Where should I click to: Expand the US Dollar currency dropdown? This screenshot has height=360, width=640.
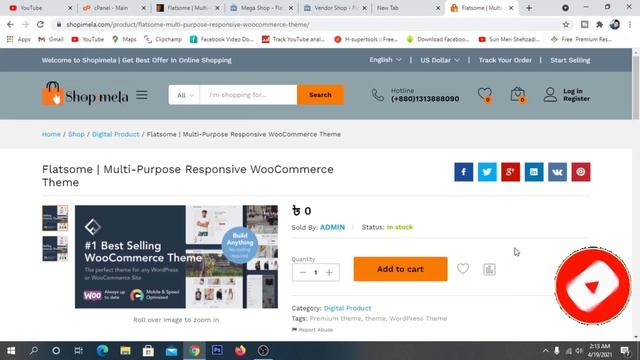pyautogui.click(x=440, y=60)
